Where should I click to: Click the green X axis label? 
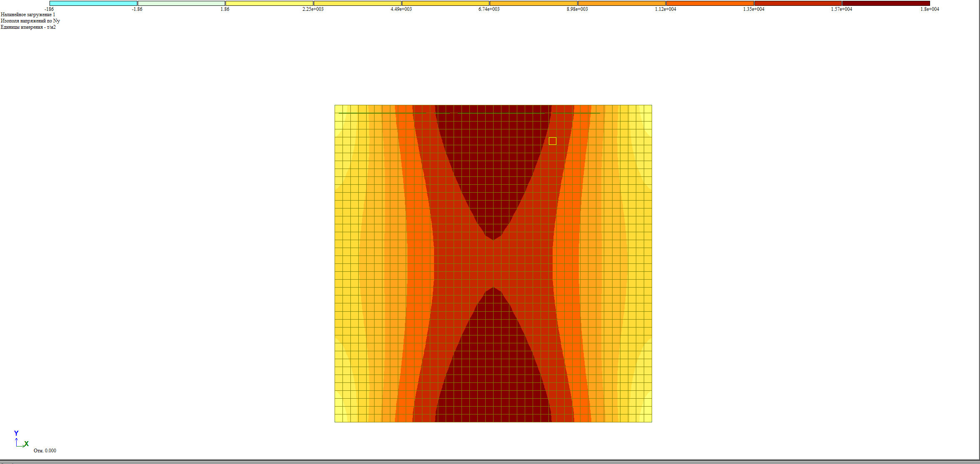click(x=26, y=444)
